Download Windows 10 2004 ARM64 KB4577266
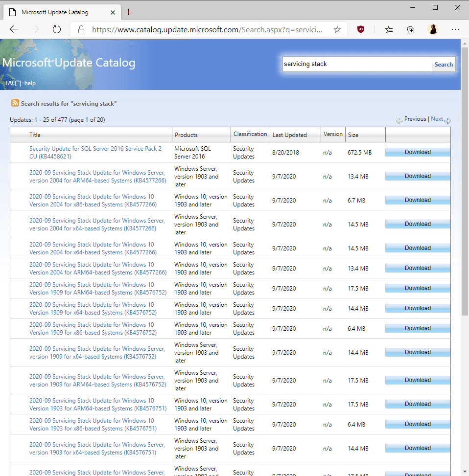 [418, 268]
